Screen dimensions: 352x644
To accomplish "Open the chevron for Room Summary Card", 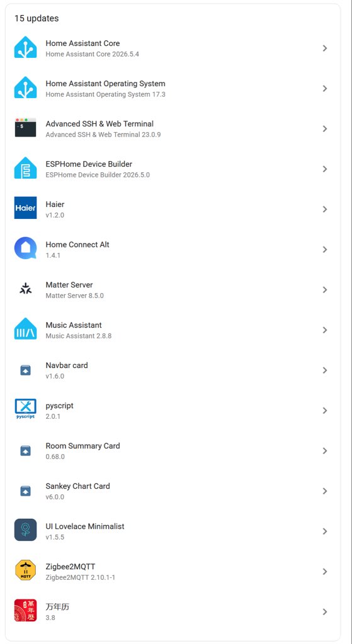I will (x=325, y=450).
